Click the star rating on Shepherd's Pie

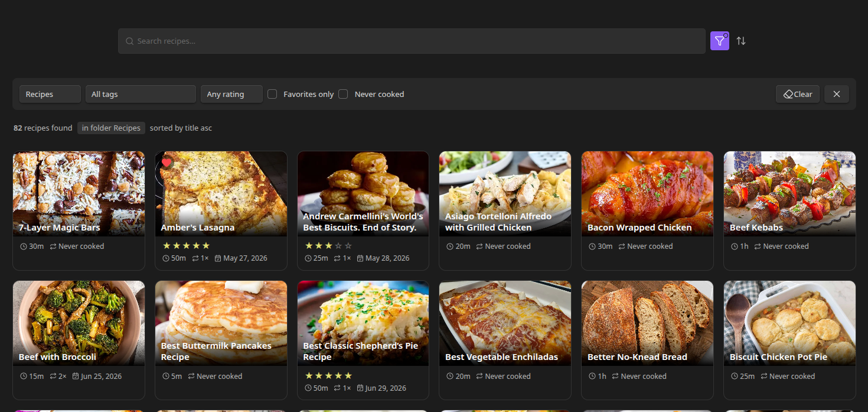tap(328, 375)
